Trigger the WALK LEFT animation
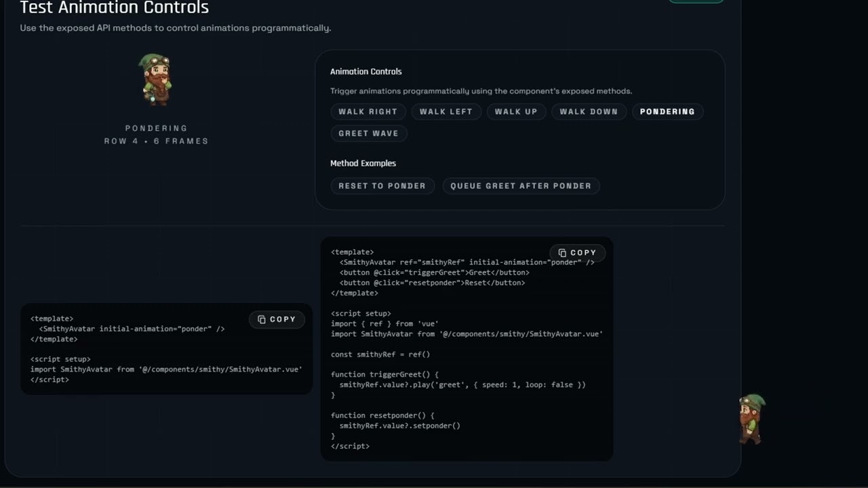The width and height of the screenshot is (868, 488). (446, 112)
